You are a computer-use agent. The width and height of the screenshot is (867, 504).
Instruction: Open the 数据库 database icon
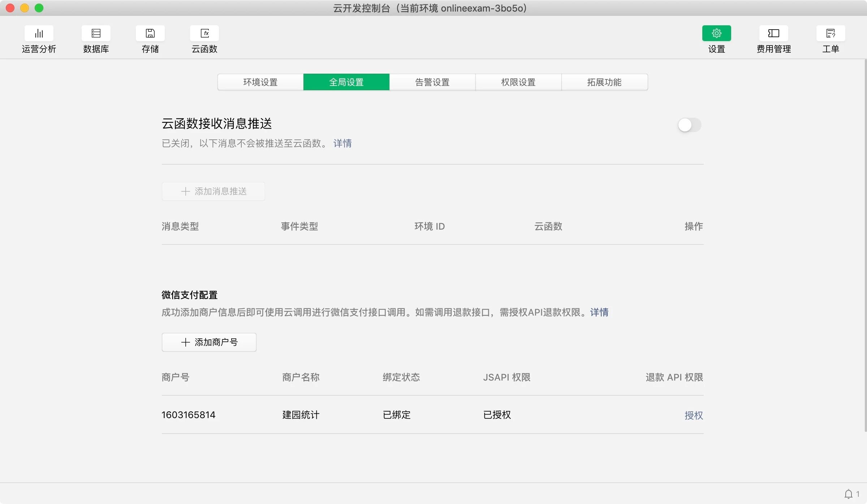[x=96, y=33]
